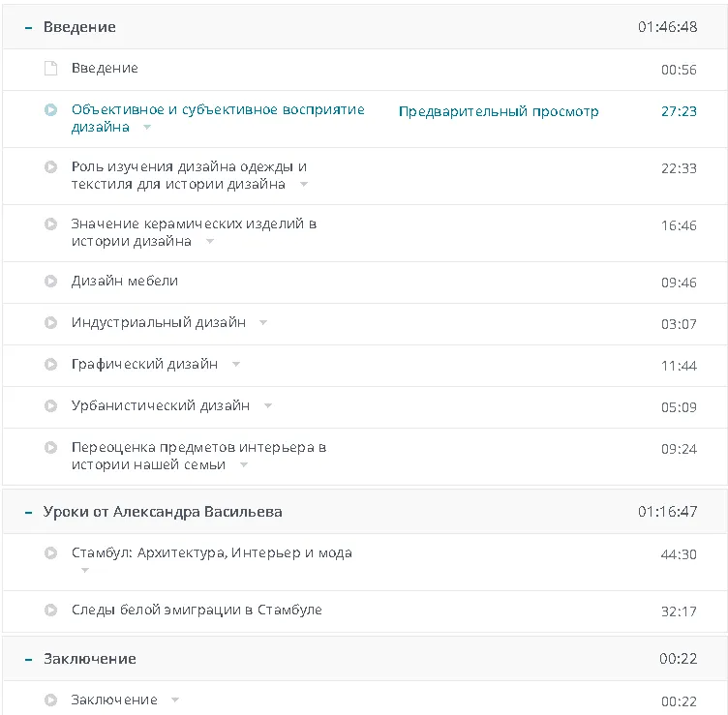Expand description arrow for Урбанистический дизайн
The image size is (728, 715).
(268, 406)
